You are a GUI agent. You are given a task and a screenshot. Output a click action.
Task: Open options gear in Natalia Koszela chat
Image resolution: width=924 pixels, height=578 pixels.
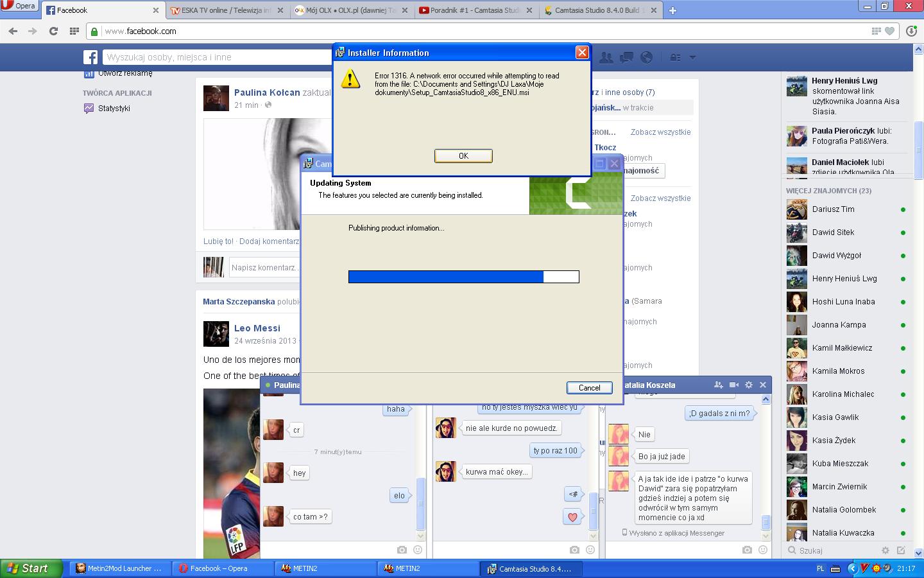[748, 385]
